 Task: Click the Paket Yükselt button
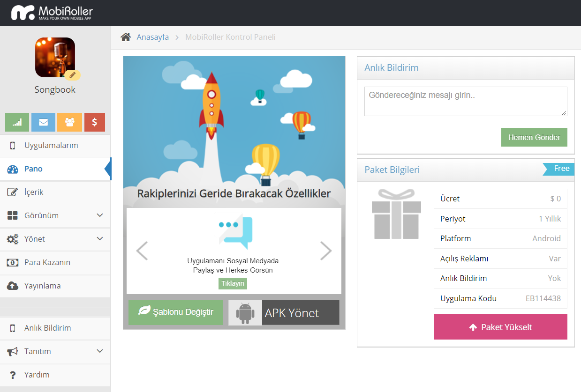click(x=500, y=327)
